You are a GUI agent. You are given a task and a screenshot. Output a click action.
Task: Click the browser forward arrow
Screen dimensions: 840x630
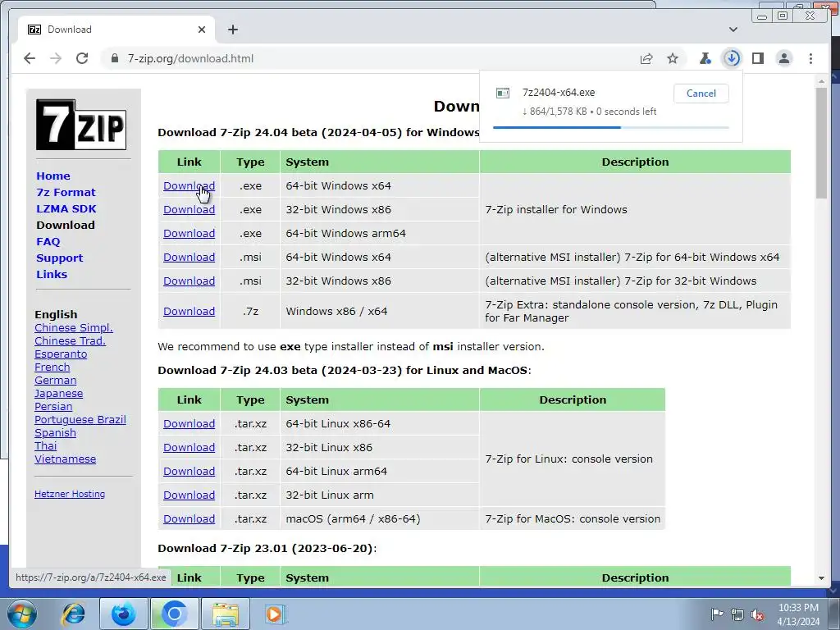(x=56, y=58)
